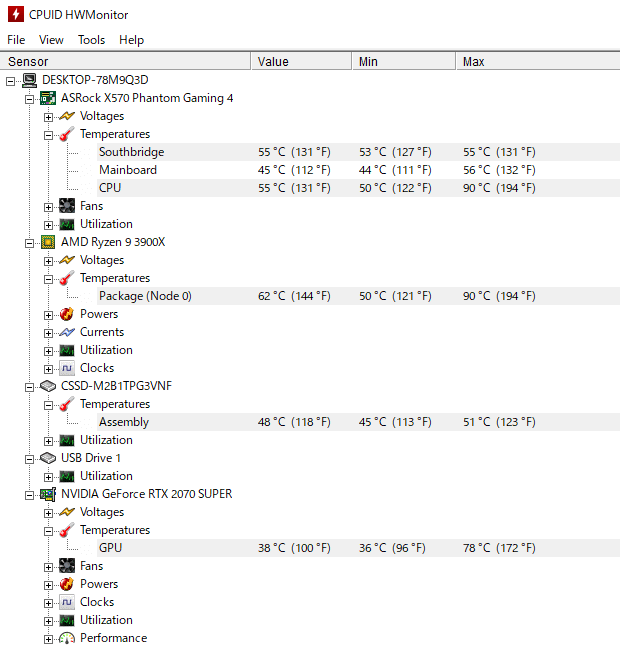This screenshot has width=620, height=651.
Task: Click the Voltages icon under NVIDIA GeForce
Action: 67,512
